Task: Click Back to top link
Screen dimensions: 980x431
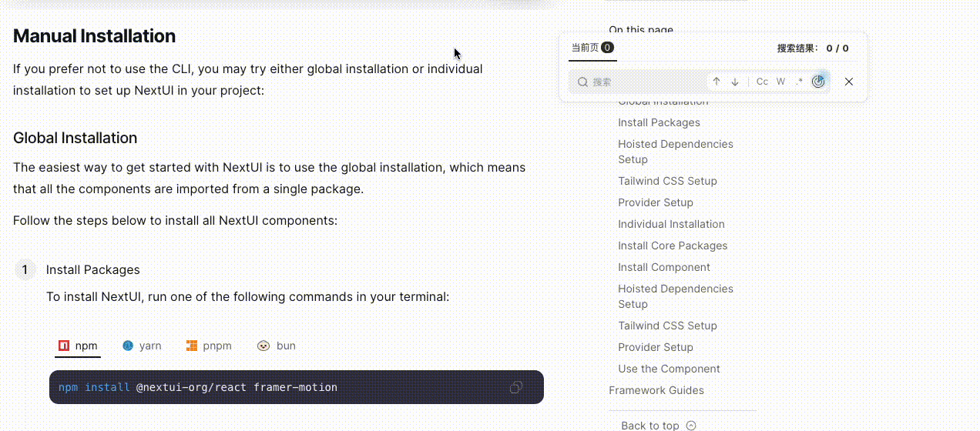Action: [x=650, y=426]
